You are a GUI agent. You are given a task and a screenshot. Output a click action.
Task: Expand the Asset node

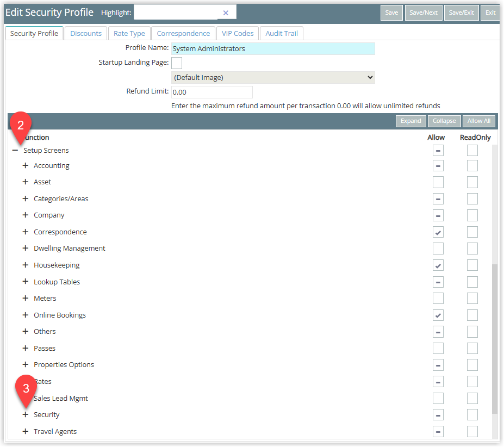(x=26, y=182)
